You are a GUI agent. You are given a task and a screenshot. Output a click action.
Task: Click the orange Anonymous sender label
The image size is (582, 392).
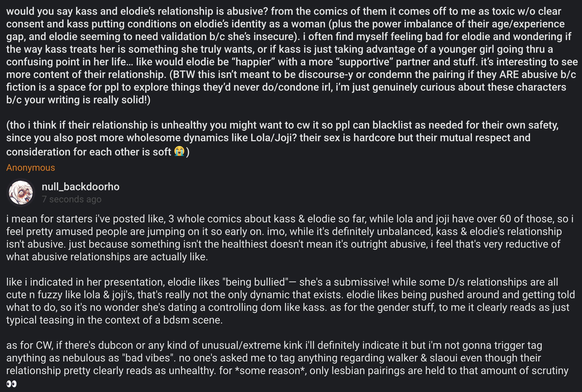coord(31,168)
